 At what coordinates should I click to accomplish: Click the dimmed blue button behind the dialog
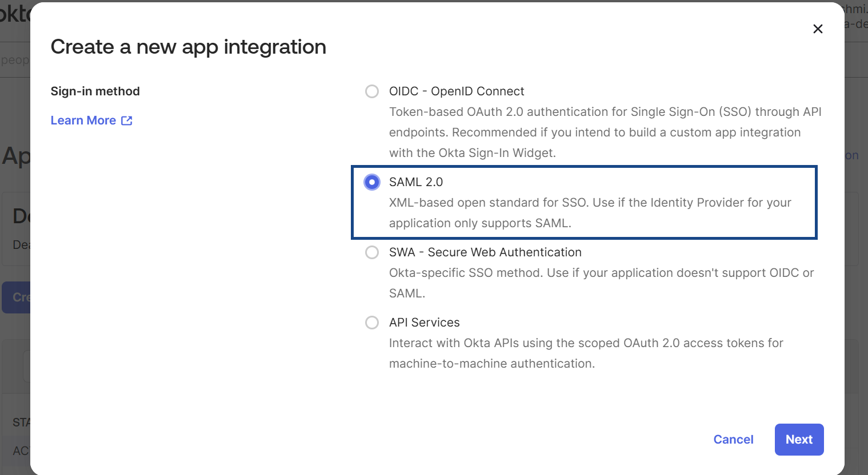pyautogui.click(x=16, y=297)
